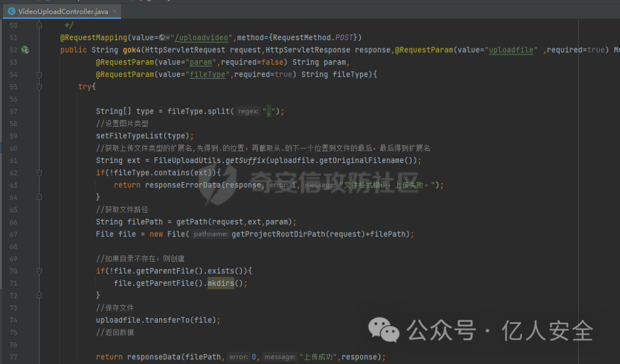Viewport: 620px width, 364px height.
Task: Click the comment //设置图片类型 on line 58
Action: (122, 123)
